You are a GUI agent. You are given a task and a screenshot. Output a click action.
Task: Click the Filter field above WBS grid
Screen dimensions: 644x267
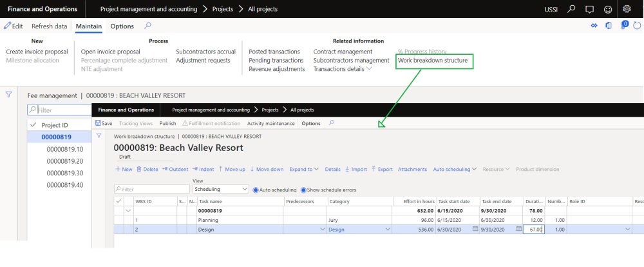point(152,189)
